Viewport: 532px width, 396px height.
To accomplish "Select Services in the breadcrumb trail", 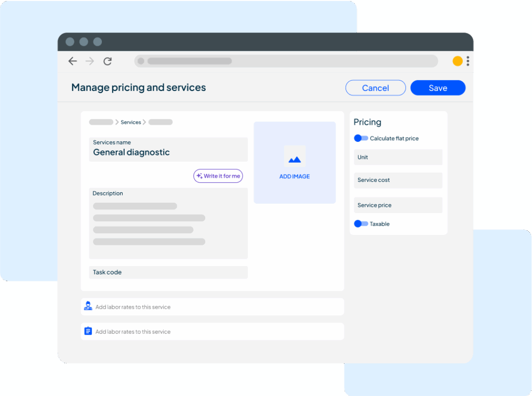I will (131, 122).
